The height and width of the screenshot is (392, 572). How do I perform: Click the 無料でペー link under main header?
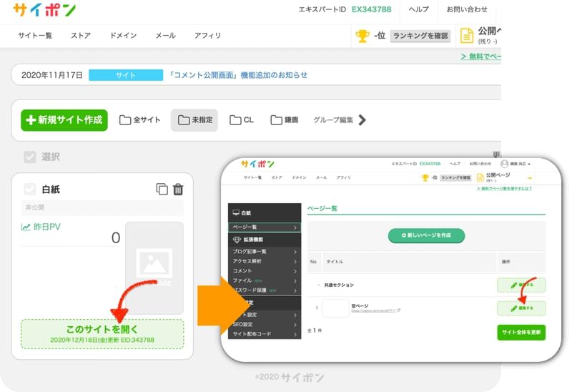(x=480, y=57)
